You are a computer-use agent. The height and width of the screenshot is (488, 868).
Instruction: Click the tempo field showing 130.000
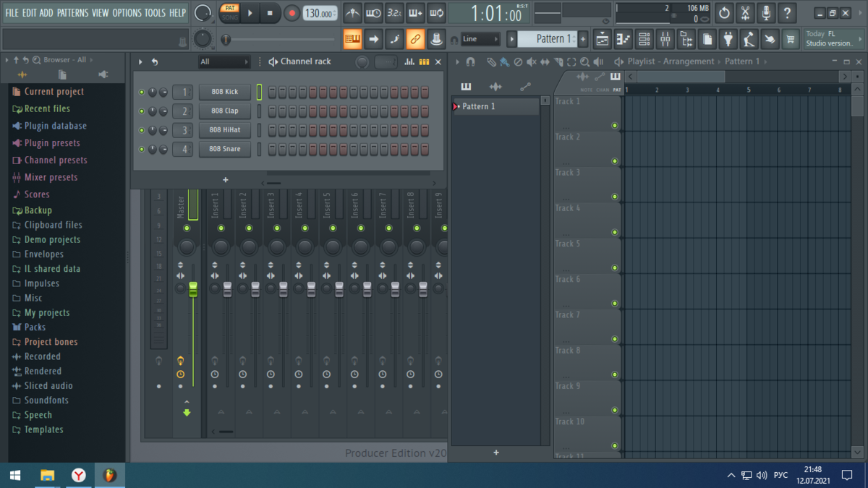319,14
